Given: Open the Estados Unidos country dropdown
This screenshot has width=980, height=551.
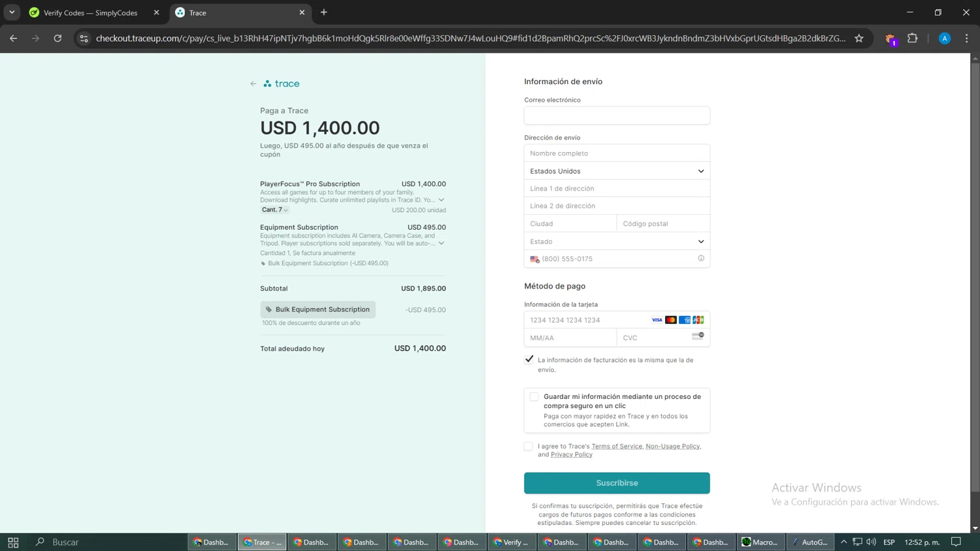Looking at the screenshot, I should point(617,171).
